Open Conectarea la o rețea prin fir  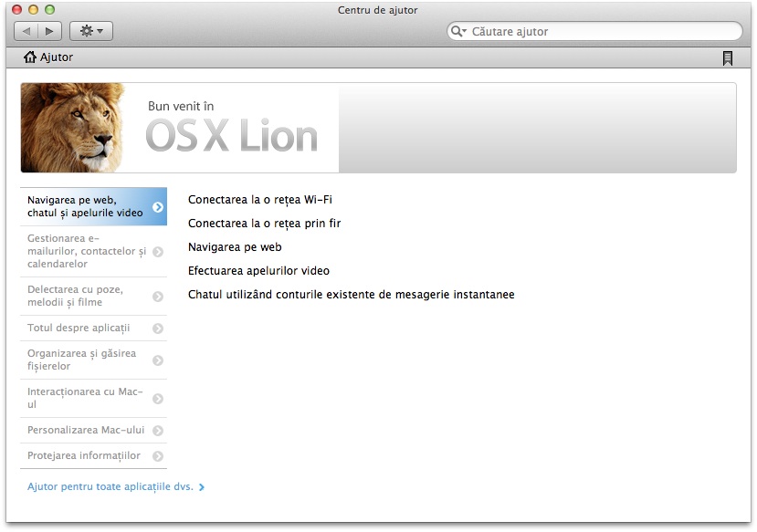pyautogui.click(x=264, y=224)
